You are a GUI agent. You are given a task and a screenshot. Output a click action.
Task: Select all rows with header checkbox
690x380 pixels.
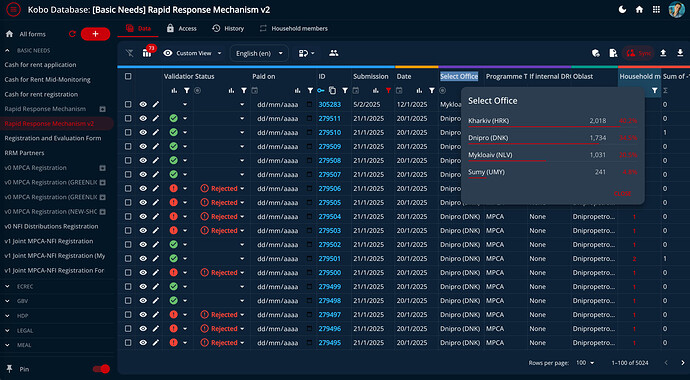[x=128, y=77]
